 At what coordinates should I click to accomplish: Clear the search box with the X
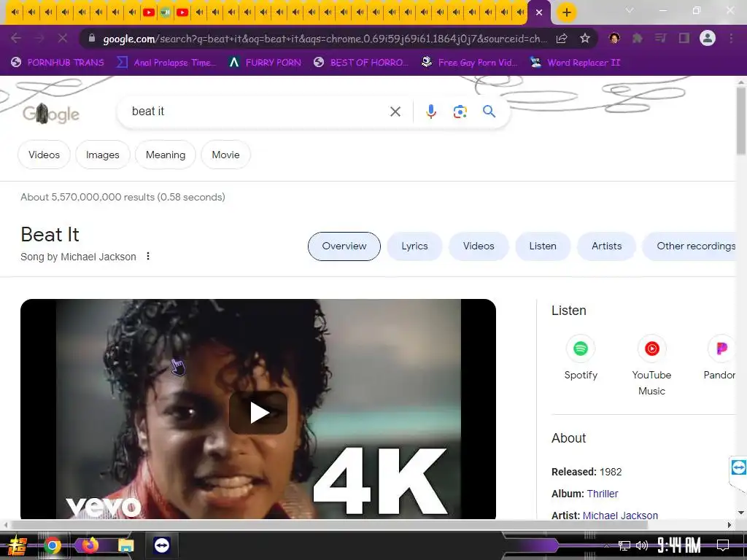[395, 112]
